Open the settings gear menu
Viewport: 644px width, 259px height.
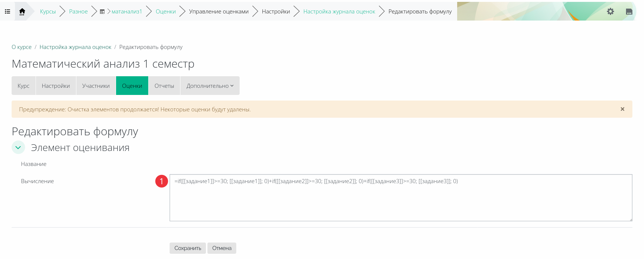[x=610, y=12]
